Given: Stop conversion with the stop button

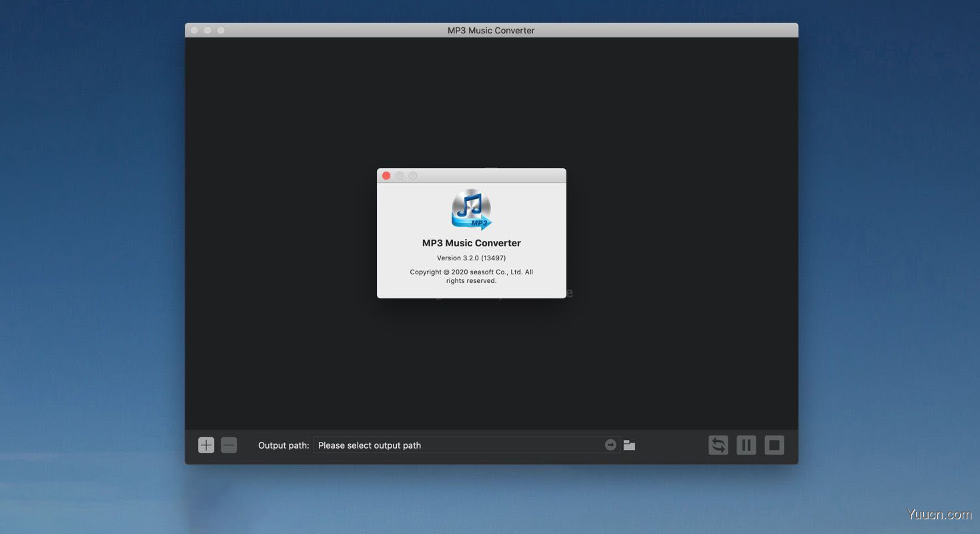Looking at the screenshot, I should pyautogui.click(x=775, y=445).
